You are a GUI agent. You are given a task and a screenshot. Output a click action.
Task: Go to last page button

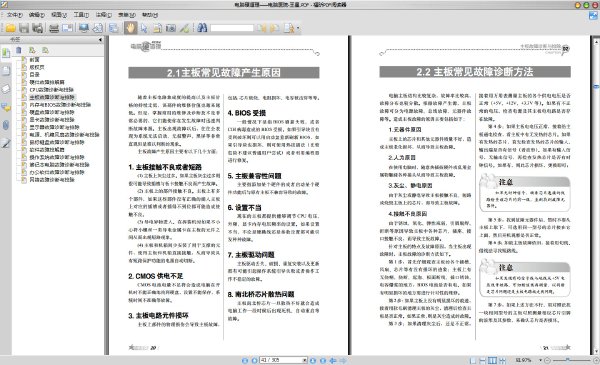click(x=323, y=360)
